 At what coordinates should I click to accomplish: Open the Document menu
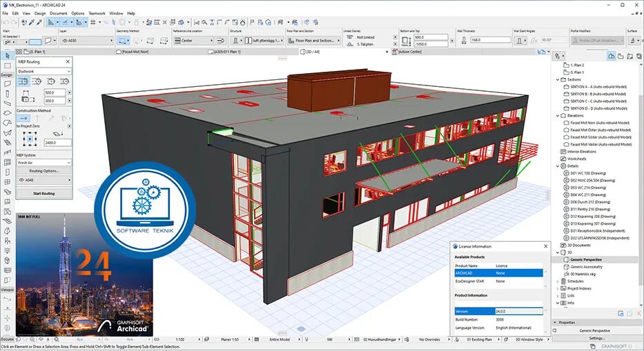(58, 14)
